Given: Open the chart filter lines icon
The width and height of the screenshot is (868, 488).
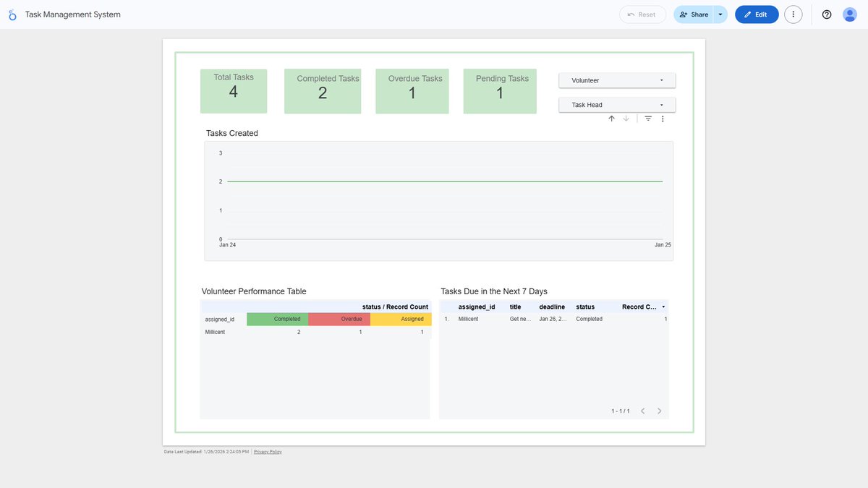Looking at the screenshot, I should pyautogui.click(x=648, y=119).
